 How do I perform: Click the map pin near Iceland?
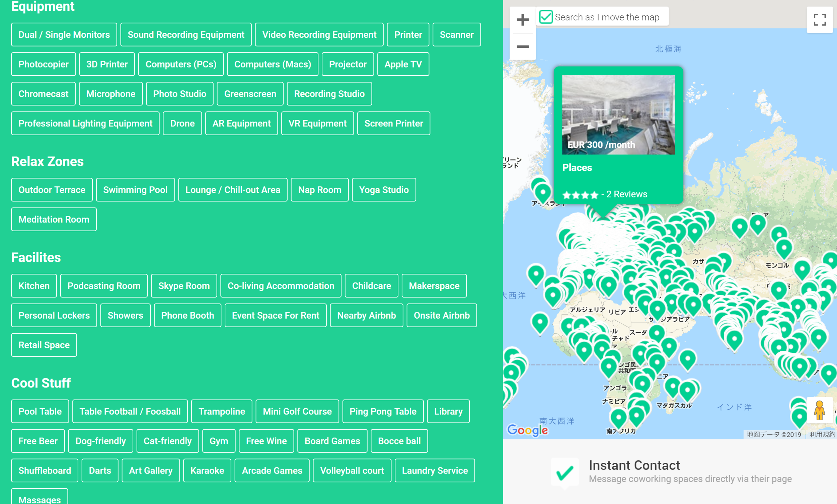click(542, 193)
